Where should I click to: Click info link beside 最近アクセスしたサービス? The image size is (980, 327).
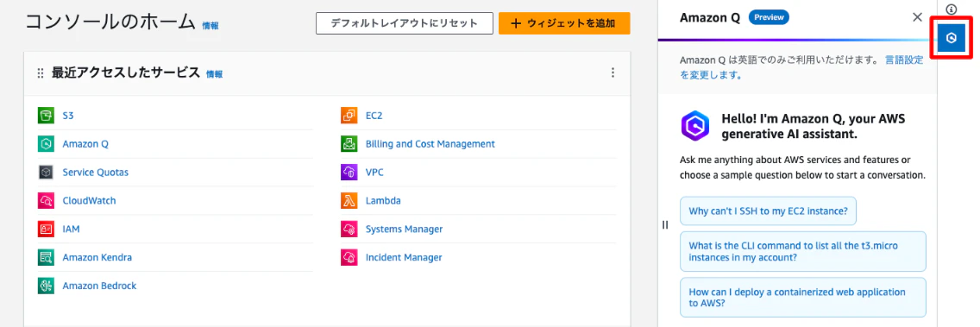[x=214, y=74]
